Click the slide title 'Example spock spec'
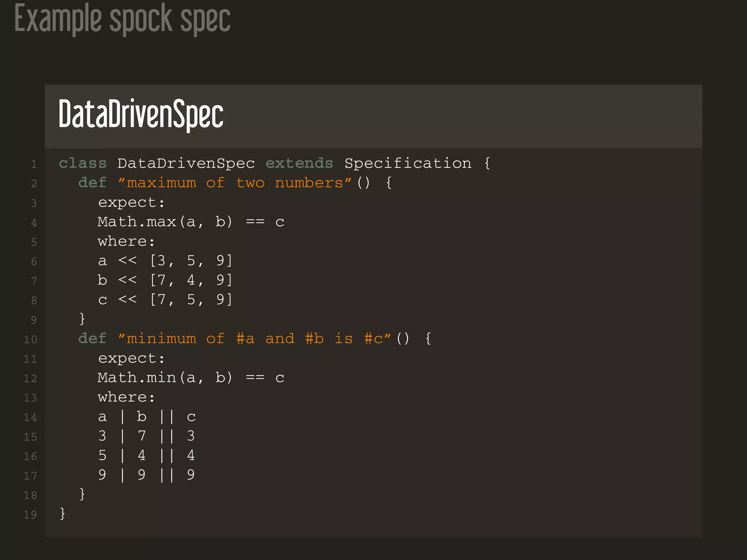 (123, 19)
